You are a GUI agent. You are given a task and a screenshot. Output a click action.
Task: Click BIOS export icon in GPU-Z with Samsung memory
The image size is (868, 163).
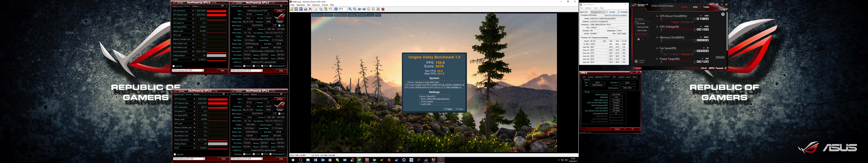click(x=275, y=25)
